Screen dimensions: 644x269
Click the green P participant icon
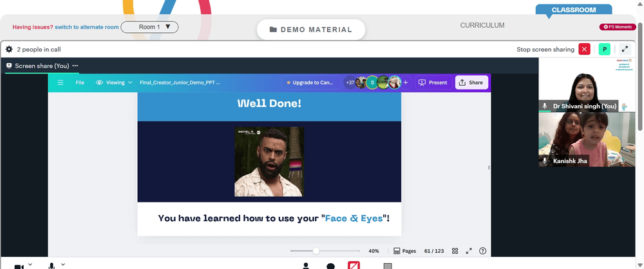click(604, 50)
